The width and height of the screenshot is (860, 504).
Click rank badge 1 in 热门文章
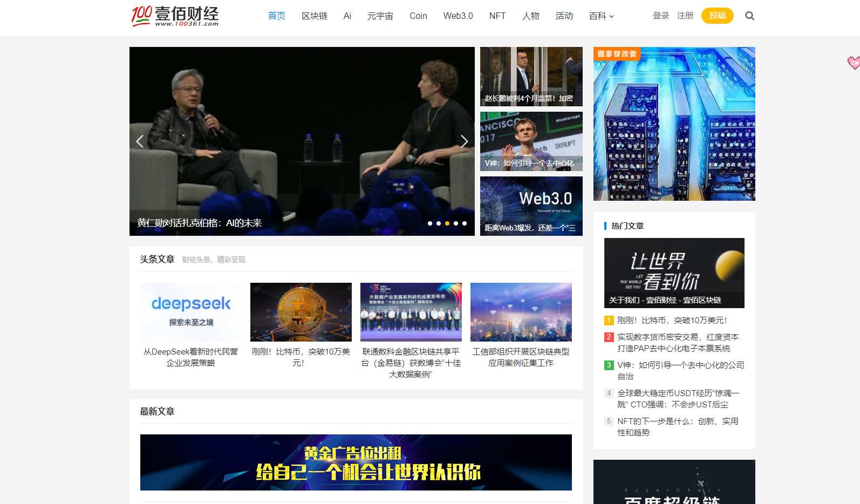[x=609, y=321]
